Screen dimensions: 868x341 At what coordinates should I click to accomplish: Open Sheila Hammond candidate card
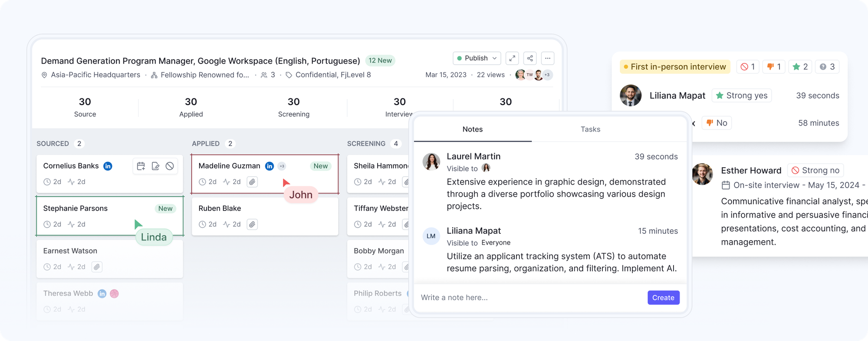[378, 174]
